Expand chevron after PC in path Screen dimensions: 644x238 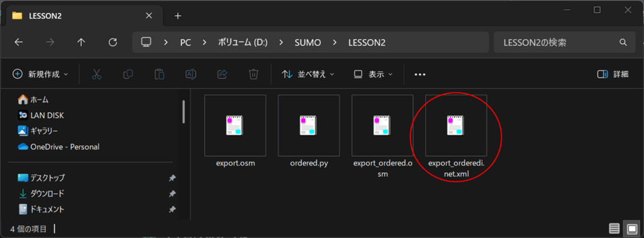click(204, 42)
